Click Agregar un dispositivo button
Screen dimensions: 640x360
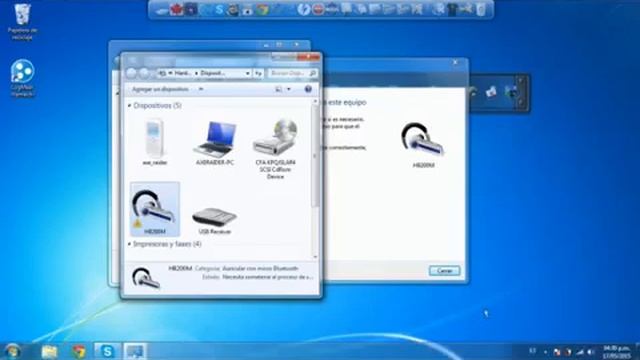click(x=160, y=89)
